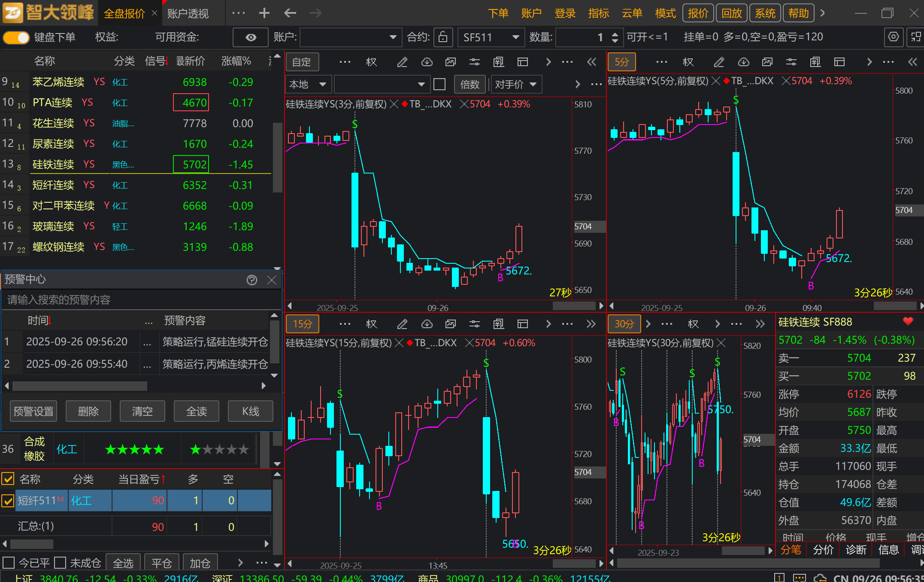
Task: Click the red heart favorite icon for SF888
Action: tap(908, 321)
